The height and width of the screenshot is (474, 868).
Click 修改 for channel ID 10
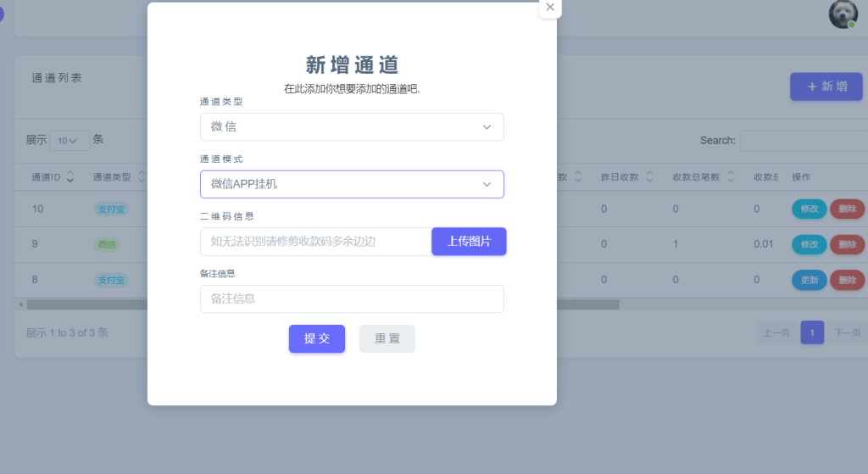(x=808, y=209)
